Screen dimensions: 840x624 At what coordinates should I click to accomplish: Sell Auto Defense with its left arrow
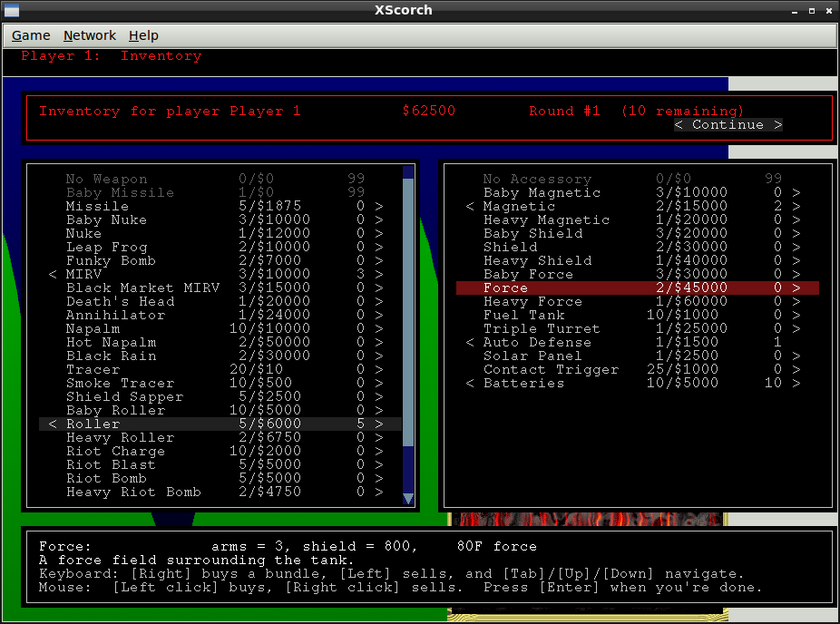tap(470, 342)
